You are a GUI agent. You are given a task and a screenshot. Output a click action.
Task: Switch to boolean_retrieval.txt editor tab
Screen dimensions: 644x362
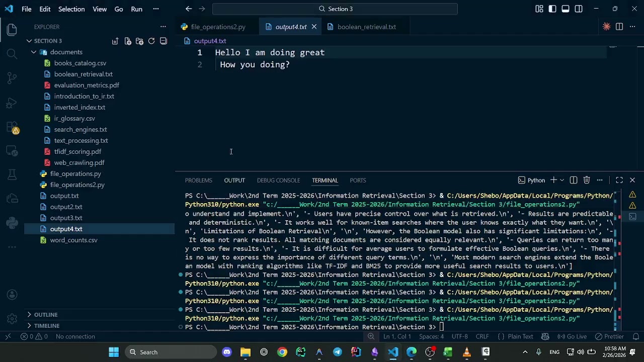point(366,27)
